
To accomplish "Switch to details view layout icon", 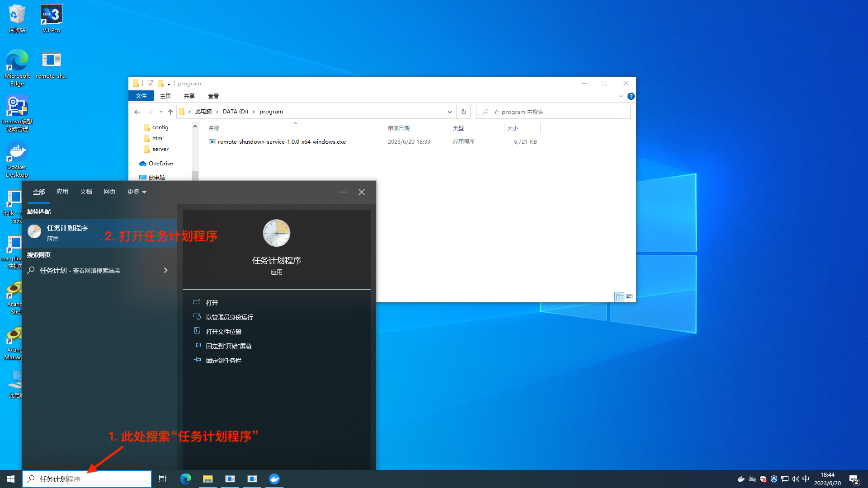I will point(619,297).
